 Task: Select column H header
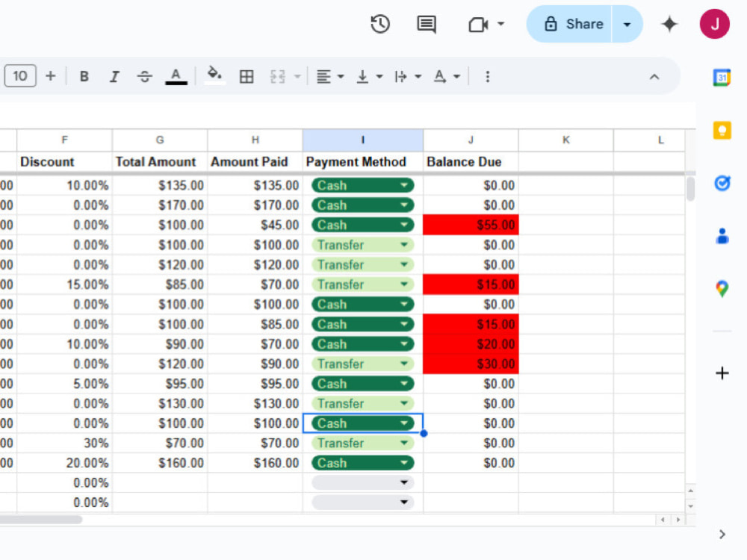[255, 140]
